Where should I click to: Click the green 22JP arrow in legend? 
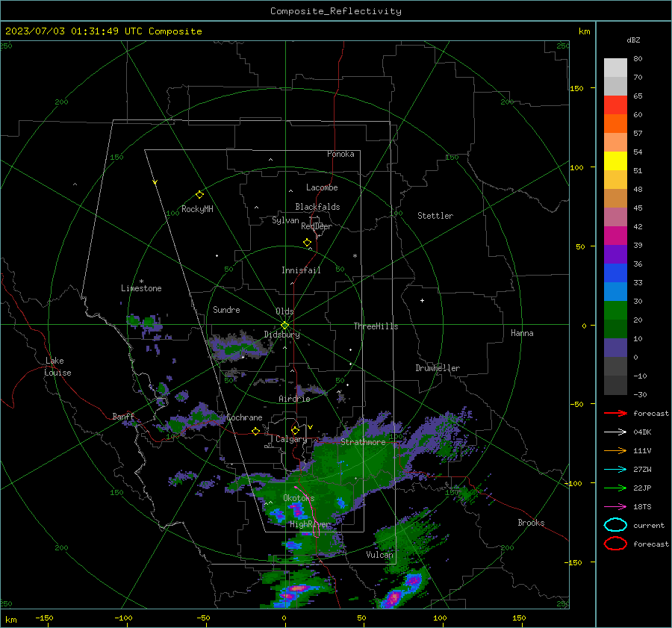click(615, 488)
